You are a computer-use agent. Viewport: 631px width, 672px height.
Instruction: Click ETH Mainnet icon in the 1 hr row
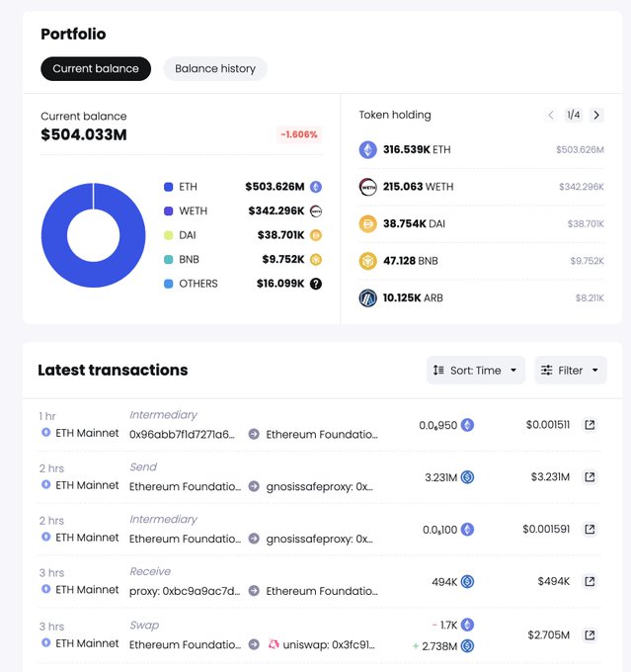[45, 433]
